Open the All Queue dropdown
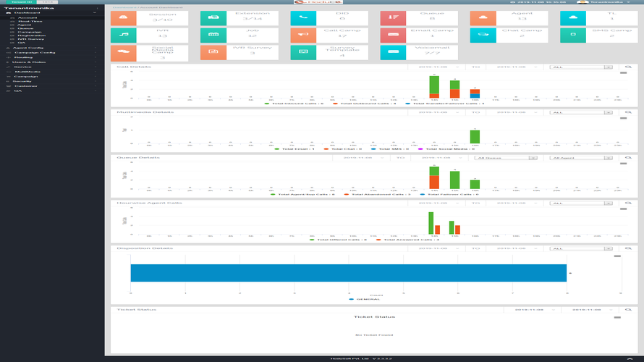 (506, 158)
